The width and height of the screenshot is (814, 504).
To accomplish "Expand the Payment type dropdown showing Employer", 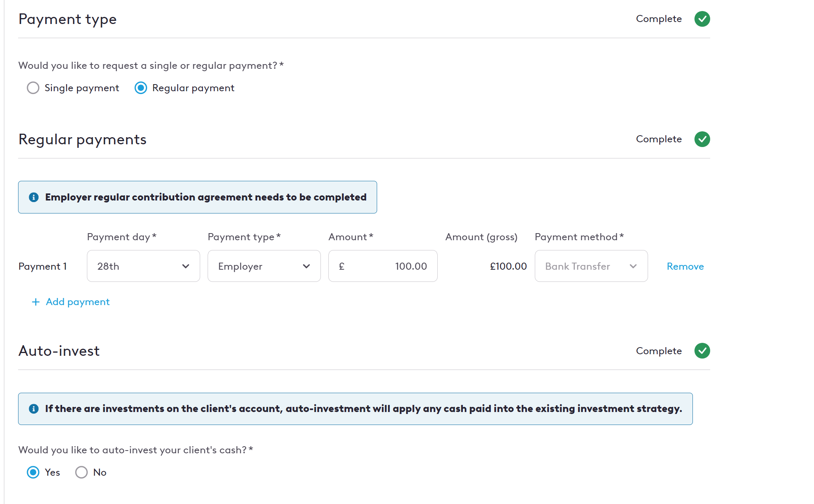I will click(264, 266).
